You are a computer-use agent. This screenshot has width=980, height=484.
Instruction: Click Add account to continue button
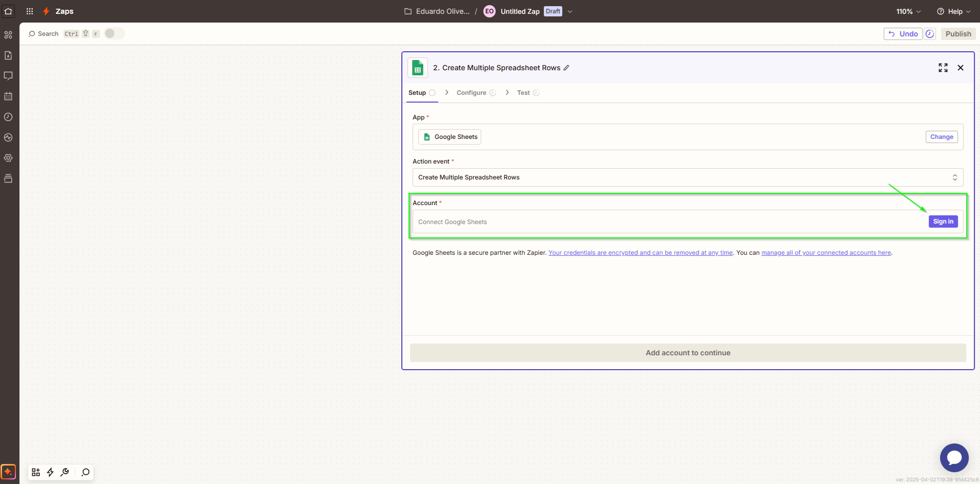[688, 353]
